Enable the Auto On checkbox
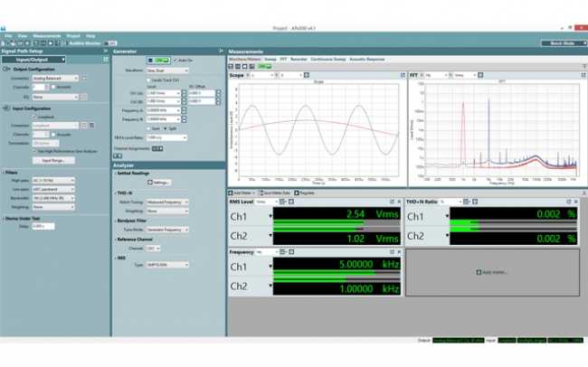 click(x=175, y=61)
